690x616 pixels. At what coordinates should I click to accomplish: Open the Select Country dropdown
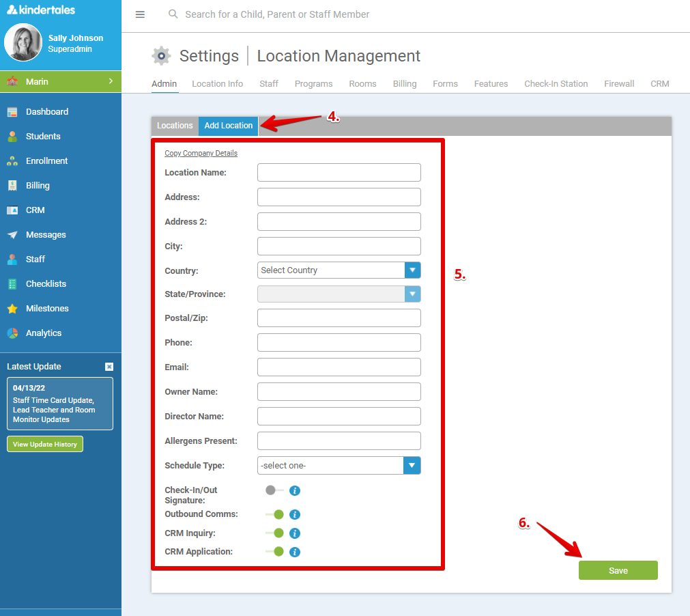tap(412, 270)
